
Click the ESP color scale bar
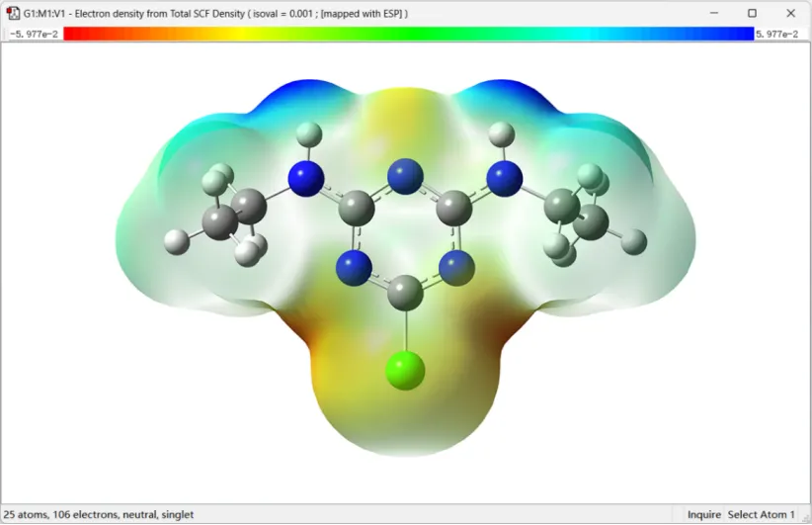click(409, 34)
